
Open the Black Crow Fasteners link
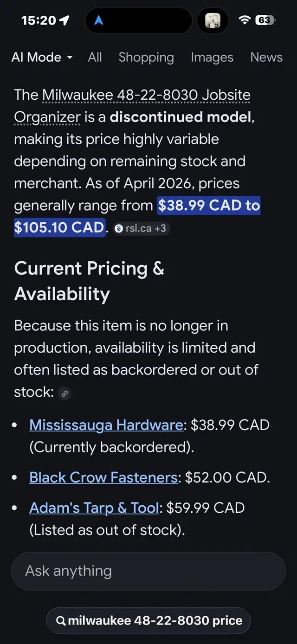coord(103,477)
